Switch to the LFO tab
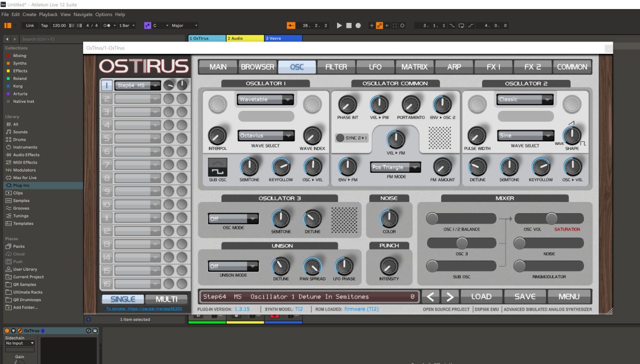 375,67
